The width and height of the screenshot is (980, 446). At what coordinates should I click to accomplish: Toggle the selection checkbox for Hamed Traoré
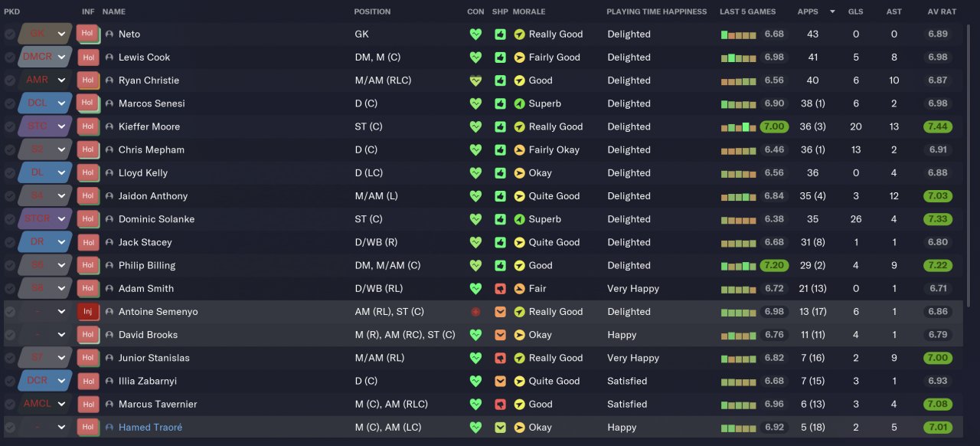pyautogui.click(x=9, y=428)
